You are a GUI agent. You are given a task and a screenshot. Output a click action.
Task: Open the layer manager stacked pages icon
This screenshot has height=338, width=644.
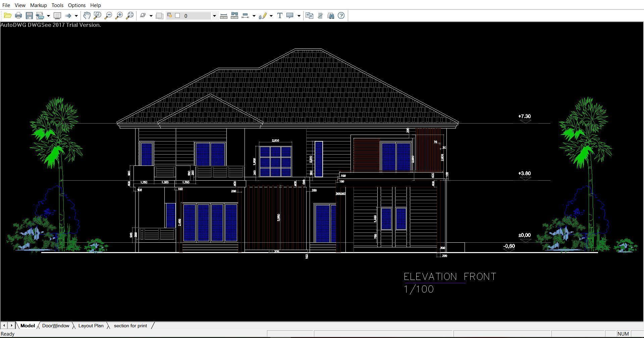click(160, 16)
